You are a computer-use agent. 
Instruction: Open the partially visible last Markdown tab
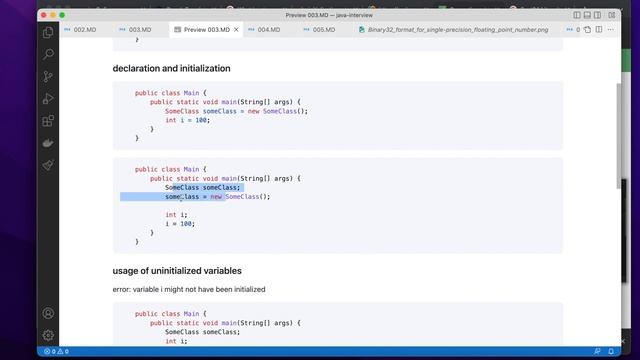pyautogui.click(x=573, y=29)
